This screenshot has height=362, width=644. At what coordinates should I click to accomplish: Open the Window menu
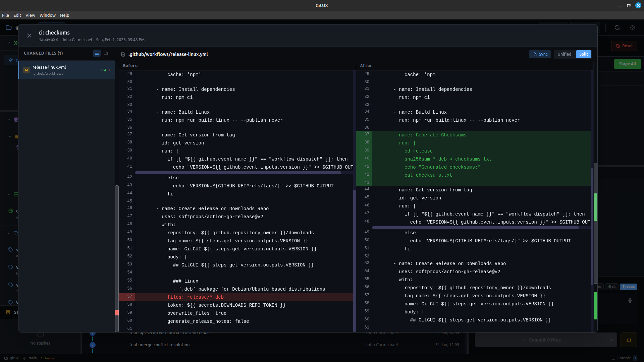pos(47,15)
